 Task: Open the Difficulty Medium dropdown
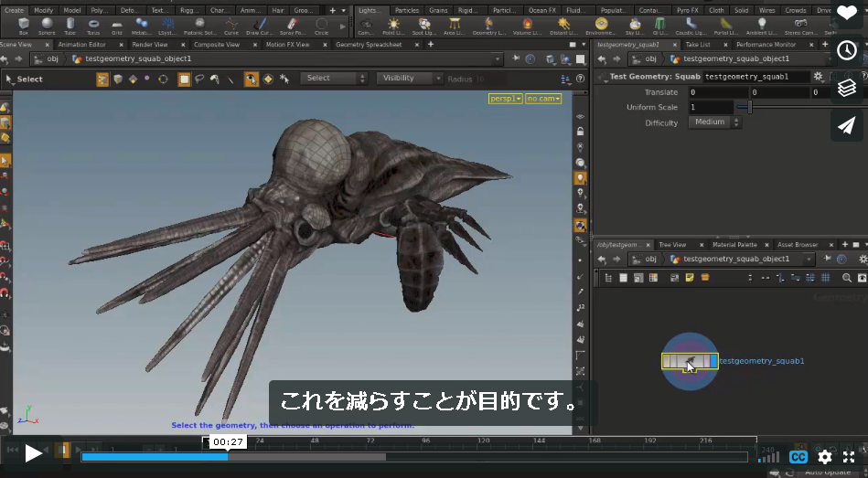pyautogui.click(x=714, y=122)
